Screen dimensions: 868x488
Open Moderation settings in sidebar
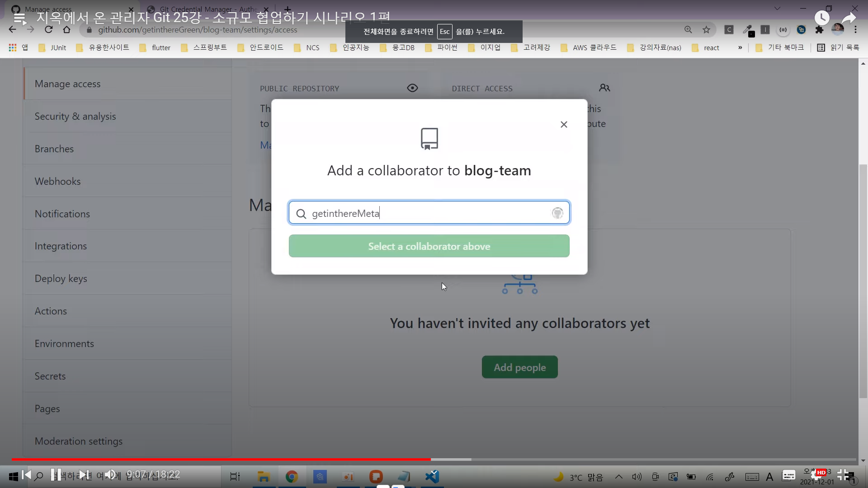(x=127, y=441)
